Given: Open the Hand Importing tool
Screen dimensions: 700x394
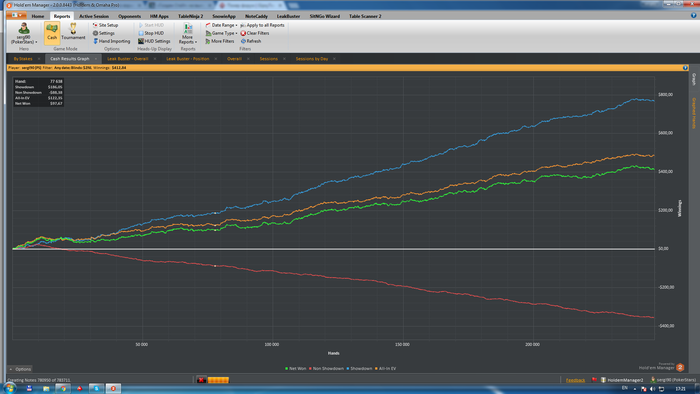Looking at the screenshot, I should 112,41.
